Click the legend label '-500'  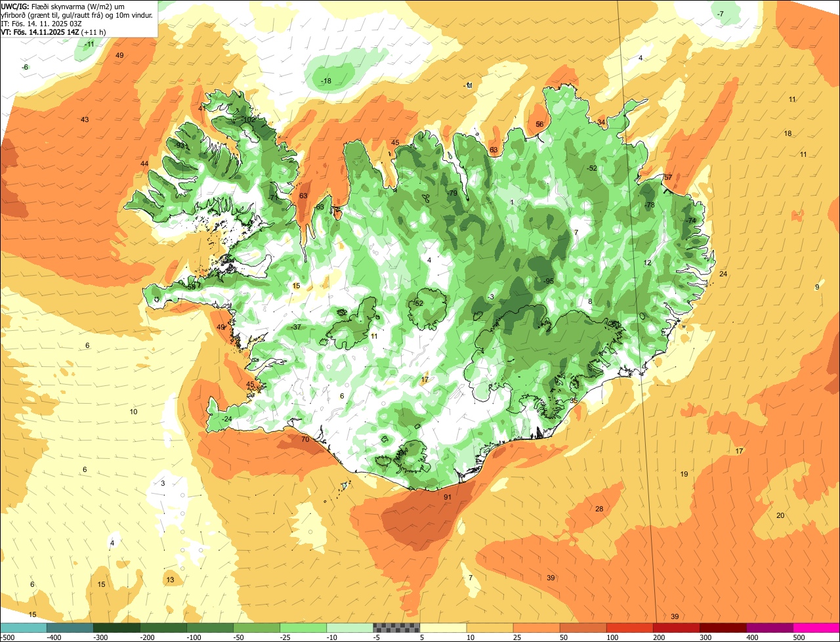point(7,637)
